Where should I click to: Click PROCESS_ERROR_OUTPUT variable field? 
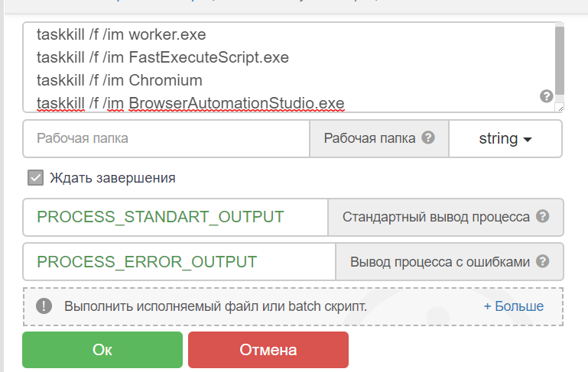tap(179, 262)
